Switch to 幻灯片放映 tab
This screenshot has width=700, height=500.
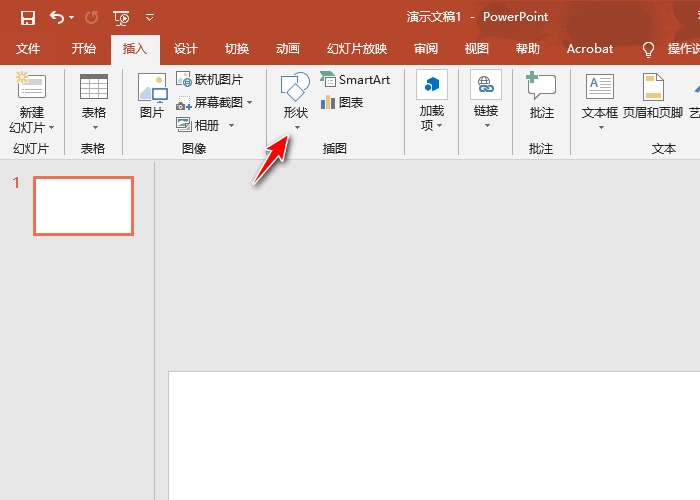pyautogui.click(x=357, y=49)
